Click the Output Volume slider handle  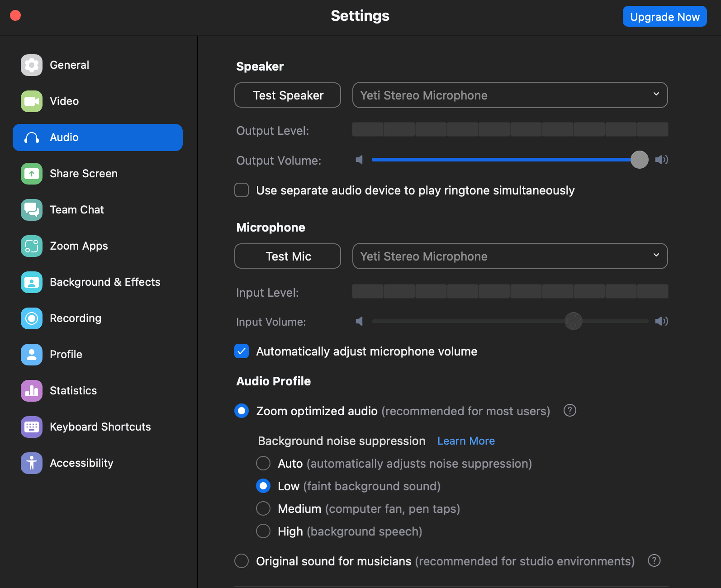(x=640, y=160)
